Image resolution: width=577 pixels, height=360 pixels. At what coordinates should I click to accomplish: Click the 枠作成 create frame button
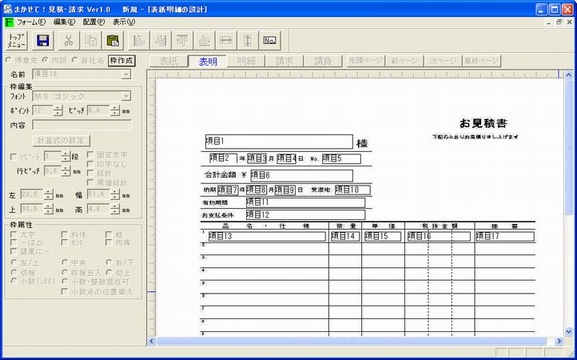pos(122,60)
